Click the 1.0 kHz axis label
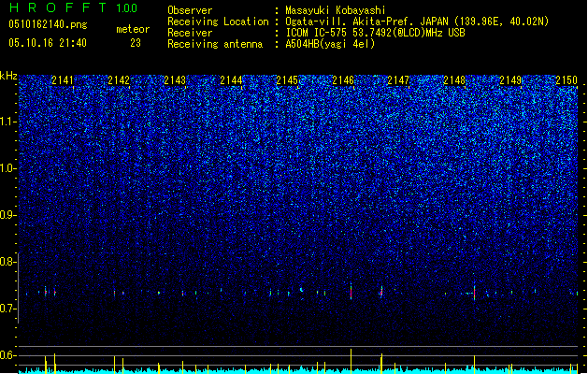Viewport: 588px width, 374px height. pyautogui.click(x=8, y=168)
